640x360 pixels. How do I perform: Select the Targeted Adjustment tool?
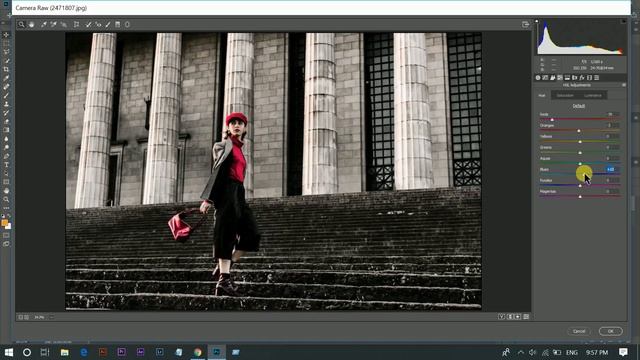(x=64, y=24)
